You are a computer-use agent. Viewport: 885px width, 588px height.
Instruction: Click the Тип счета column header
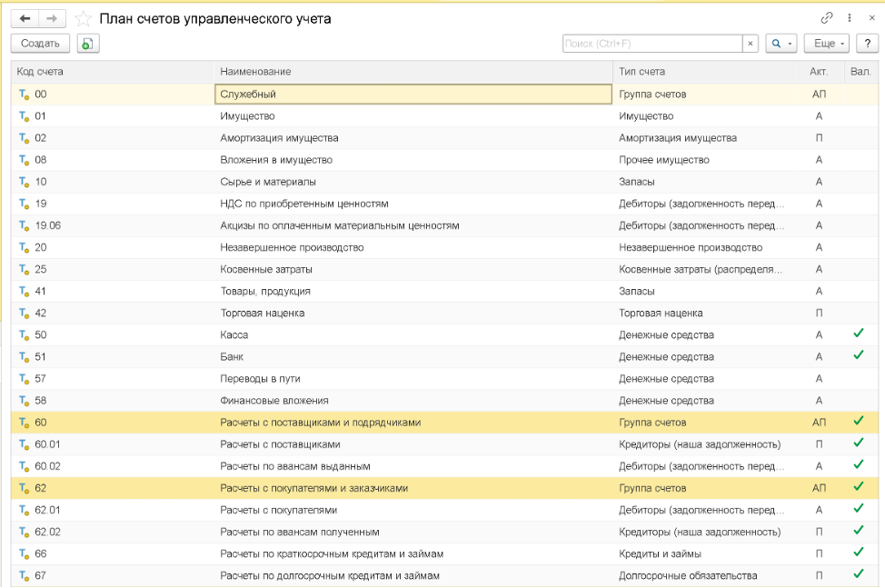(641, 72)
